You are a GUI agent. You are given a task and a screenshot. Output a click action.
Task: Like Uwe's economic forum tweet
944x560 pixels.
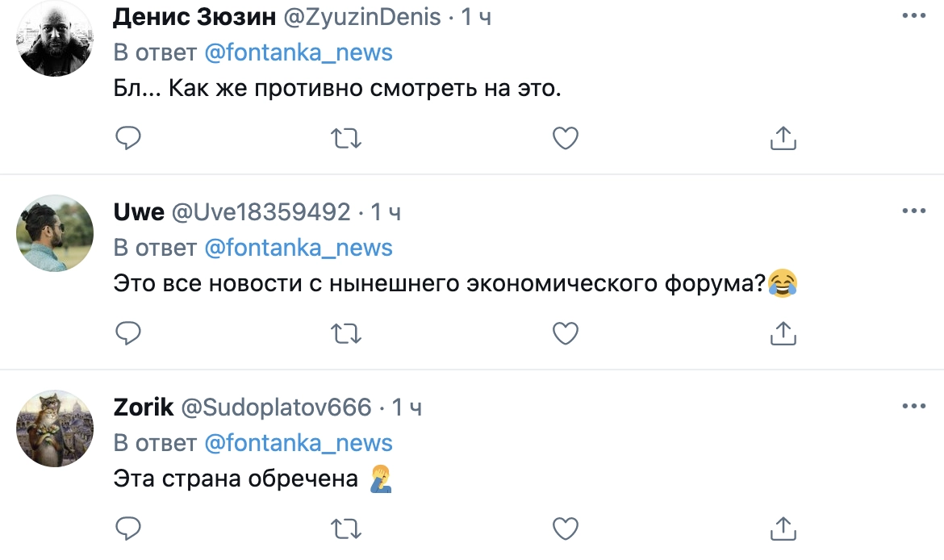pos(566,332)
